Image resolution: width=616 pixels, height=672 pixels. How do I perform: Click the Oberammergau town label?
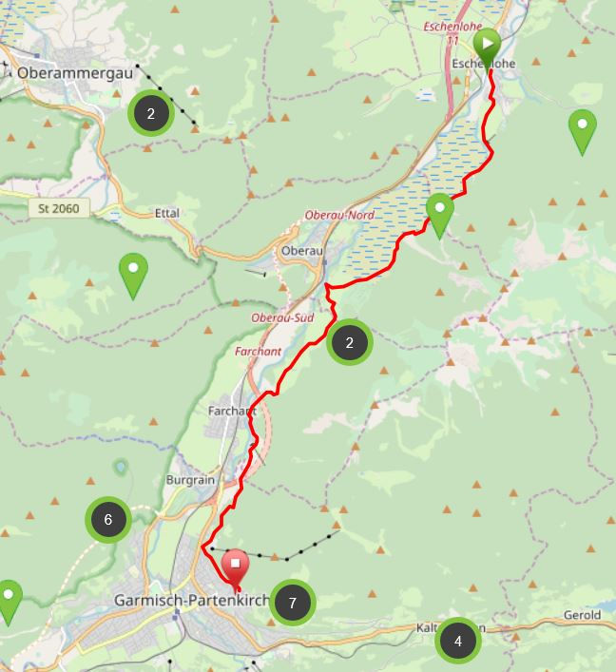tap(75, 73)
